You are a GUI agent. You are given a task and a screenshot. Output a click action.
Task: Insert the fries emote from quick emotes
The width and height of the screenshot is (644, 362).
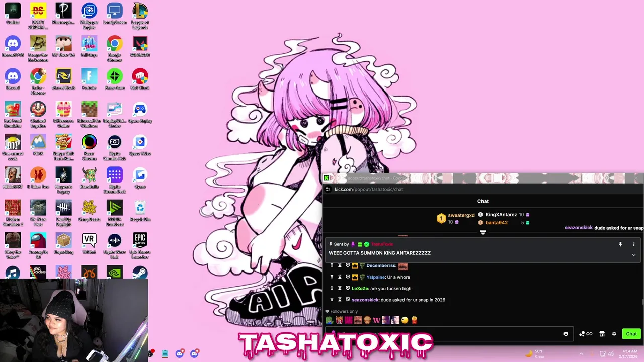click(x=414, y=320)
